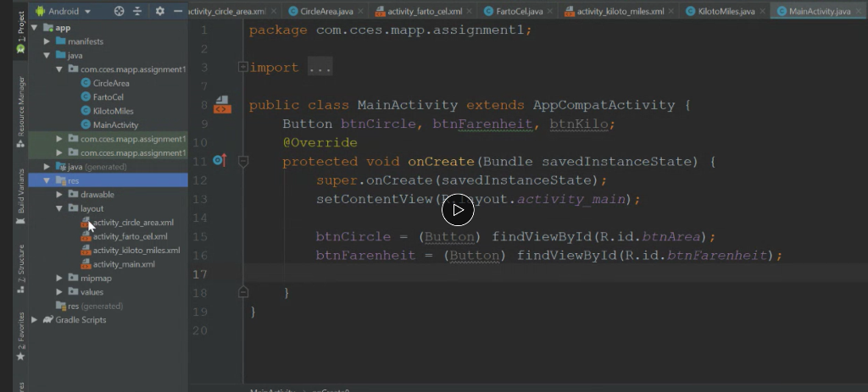Click the Collapse All icon in project panel

pos(138,11)
